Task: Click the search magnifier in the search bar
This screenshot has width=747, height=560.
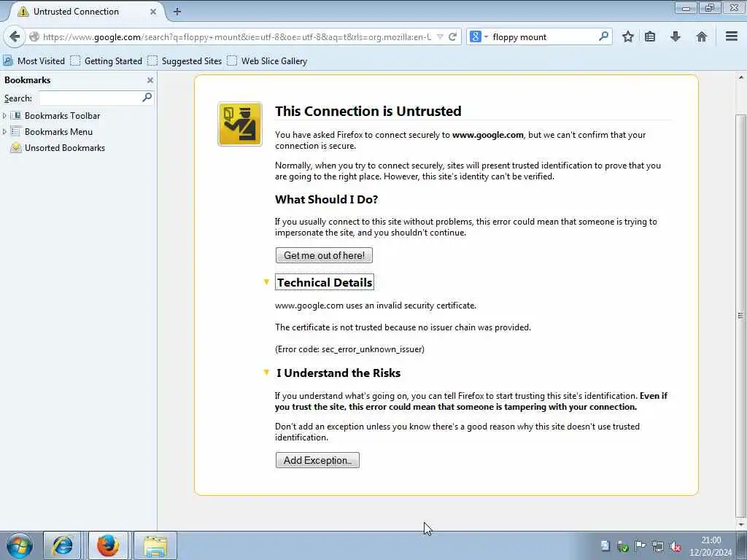Action: pos(603,36)
